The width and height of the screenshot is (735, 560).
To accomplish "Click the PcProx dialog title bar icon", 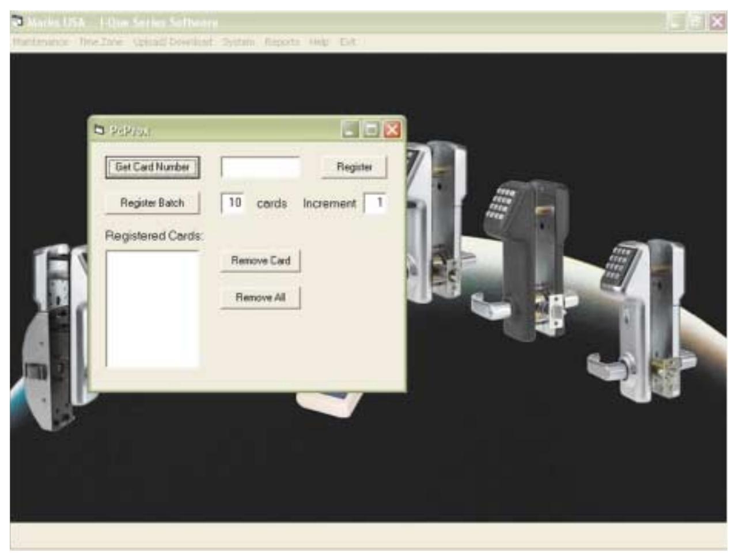I will pyautogui.click(x=99, y=130).
